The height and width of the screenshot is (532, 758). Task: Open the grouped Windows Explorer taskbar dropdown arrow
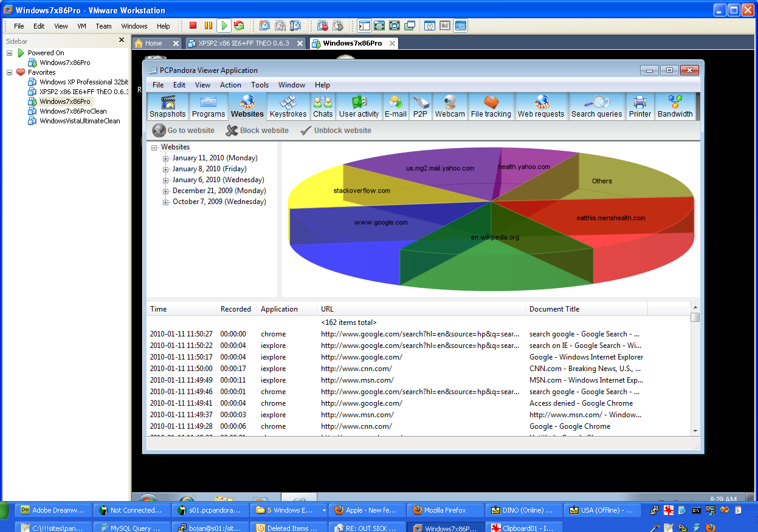click(324, 510)
